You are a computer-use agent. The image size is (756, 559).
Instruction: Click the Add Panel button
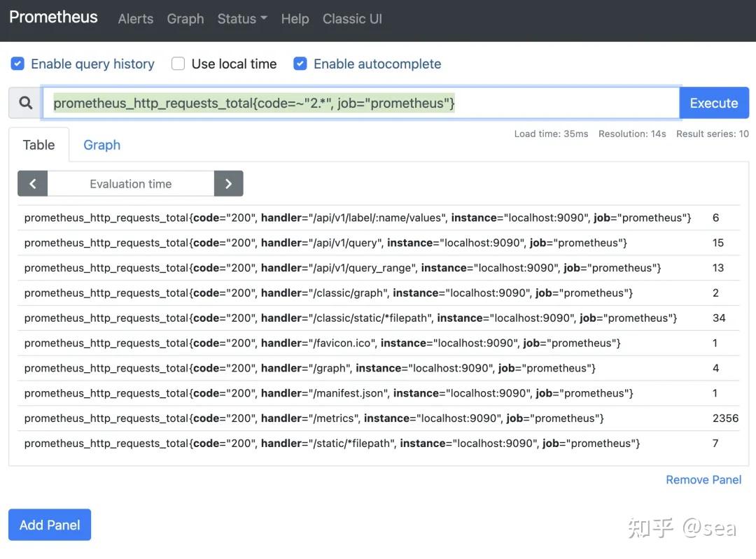(x=50, y=525)
